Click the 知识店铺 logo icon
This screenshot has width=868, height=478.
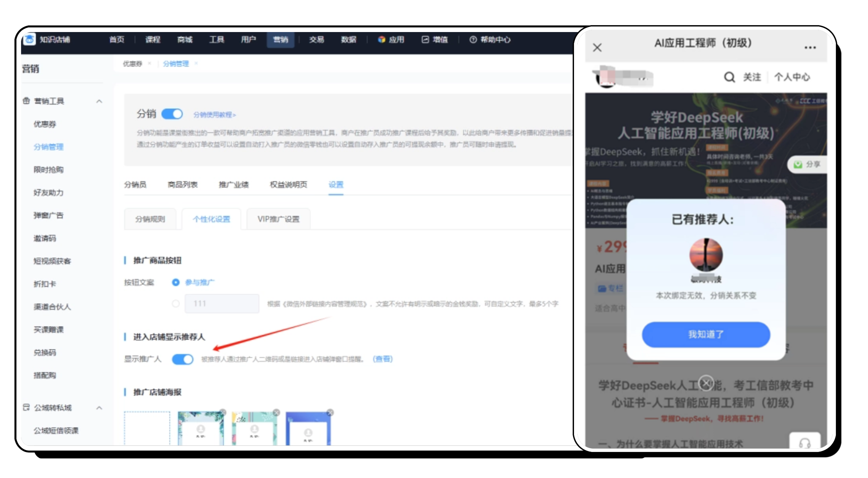click(x=30, y=40)
